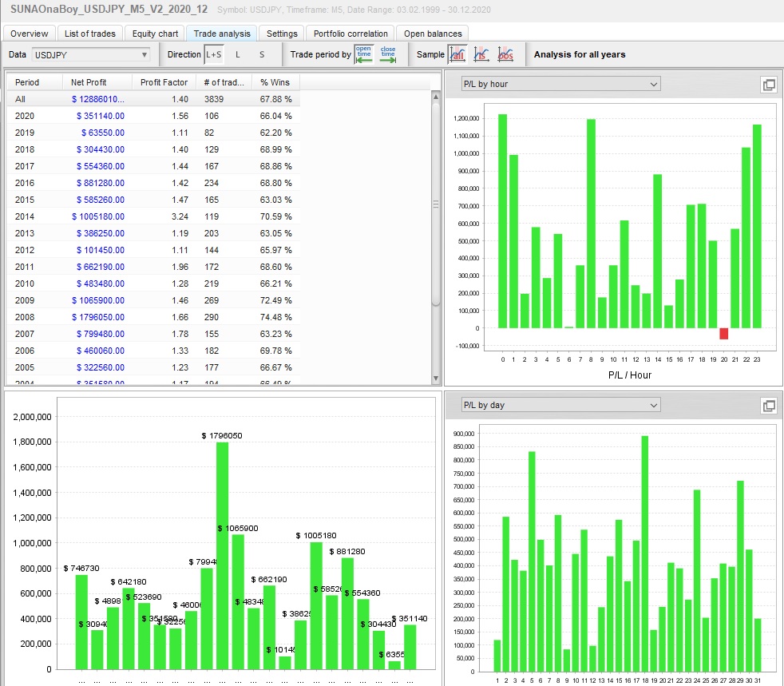Open the Portfolio correlation tab
The image size is (784, 686).
(350, 34)
